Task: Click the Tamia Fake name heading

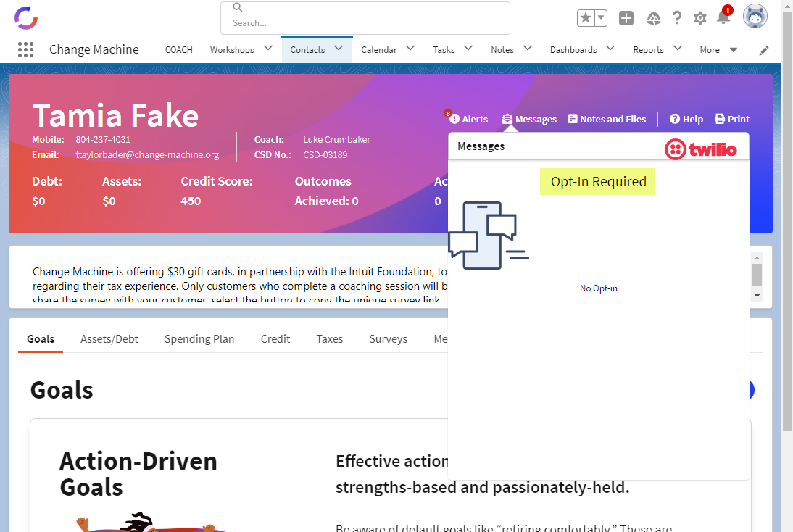Action: click(115, 116)
